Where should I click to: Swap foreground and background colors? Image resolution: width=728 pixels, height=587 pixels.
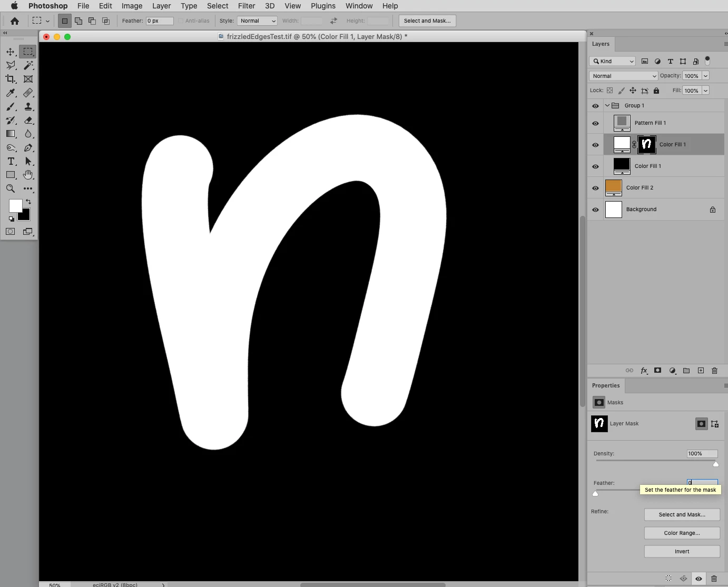(x=28, y=202)
